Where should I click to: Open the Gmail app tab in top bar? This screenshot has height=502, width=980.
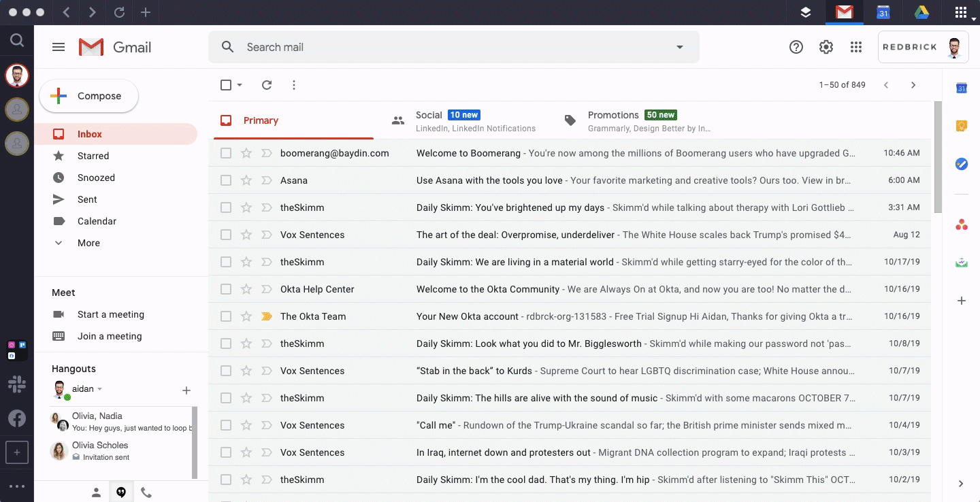pyautogui.click(x=845, y=12)
